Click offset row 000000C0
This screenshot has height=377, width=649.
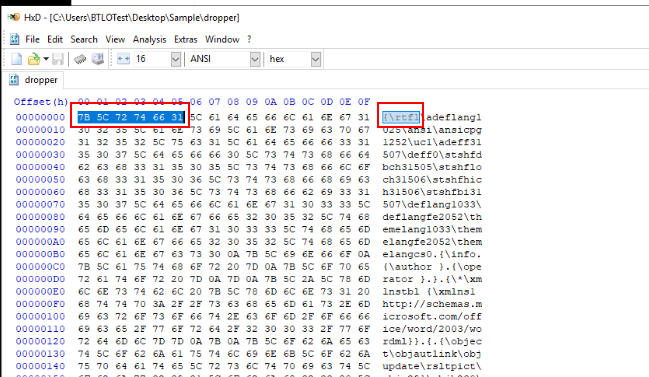pyautogui.click(x=41, y=267)
